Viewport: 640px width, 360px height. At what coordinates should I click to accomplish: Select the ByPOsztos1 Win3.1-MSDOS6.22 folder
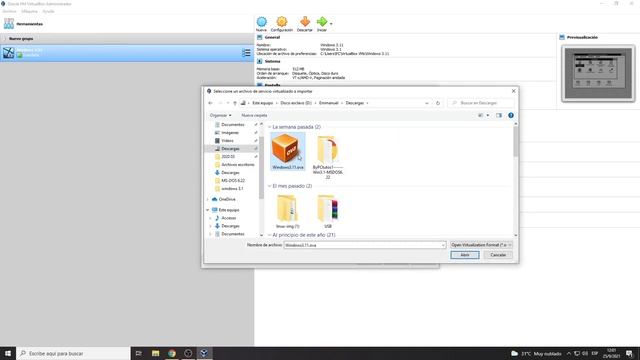click(328, 157)
